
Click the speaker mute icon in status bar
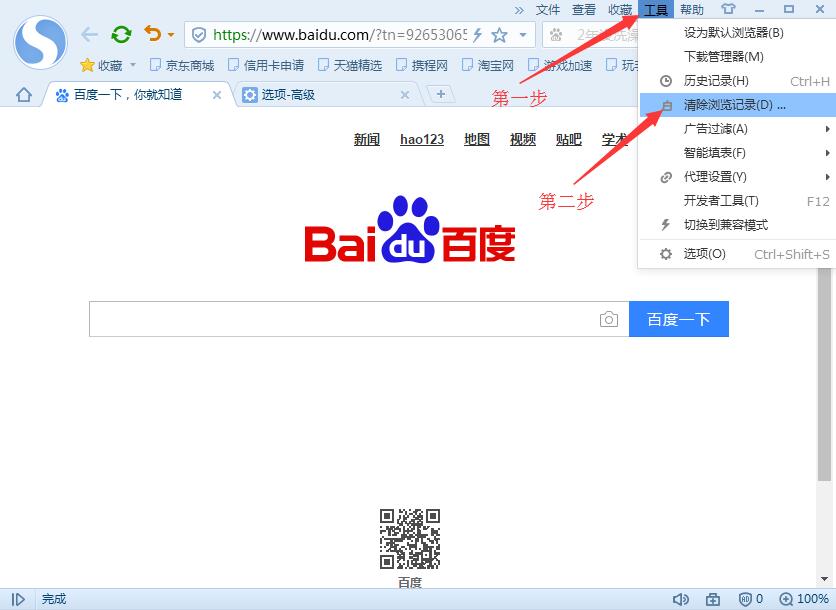click(x=680, y=599)
